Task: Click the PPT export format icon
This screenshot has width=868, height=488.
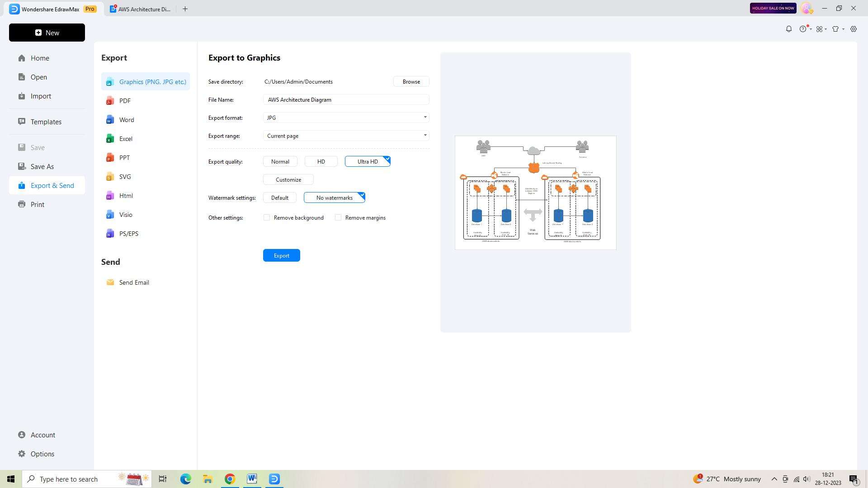Action: pyautogui.click(x=110, y=157)
